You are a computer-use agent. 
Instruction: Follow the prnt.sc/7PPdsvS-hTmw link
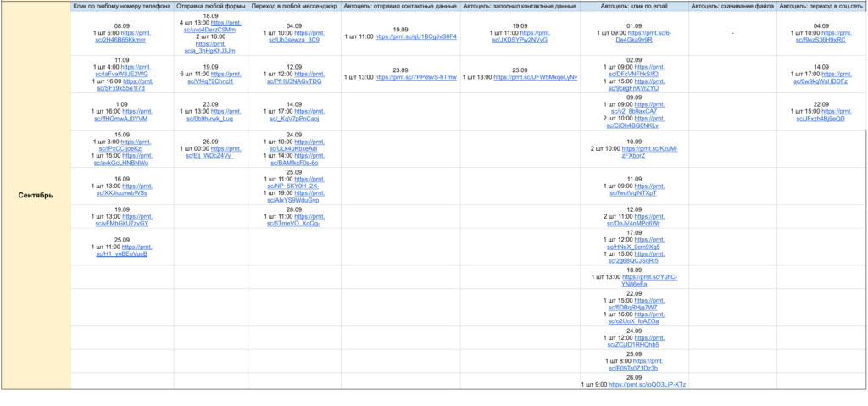pos(415,77)
